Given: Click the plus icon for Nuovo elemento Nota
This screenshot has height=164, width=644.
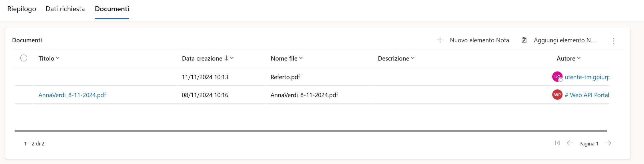Looking at the screenshot, I should coord(440,40).
